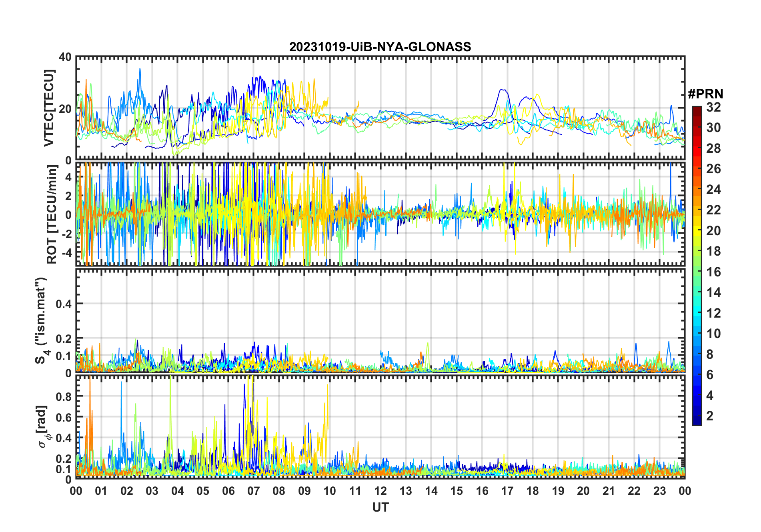Select hour tick 07 on UT axis
Screen dimensions: 761x532
[254, 491]
